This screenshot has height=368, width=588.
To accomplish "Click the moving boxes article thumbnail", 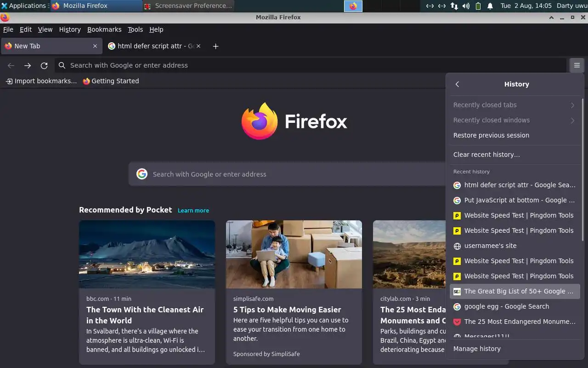I will pyautogui.click(x=294, y=254).
